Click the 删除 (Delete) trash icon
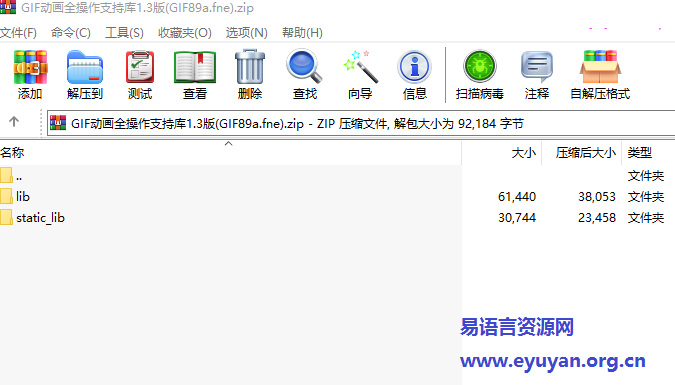Viewport: 675px width, 385px height. click(x=250, y=66)
